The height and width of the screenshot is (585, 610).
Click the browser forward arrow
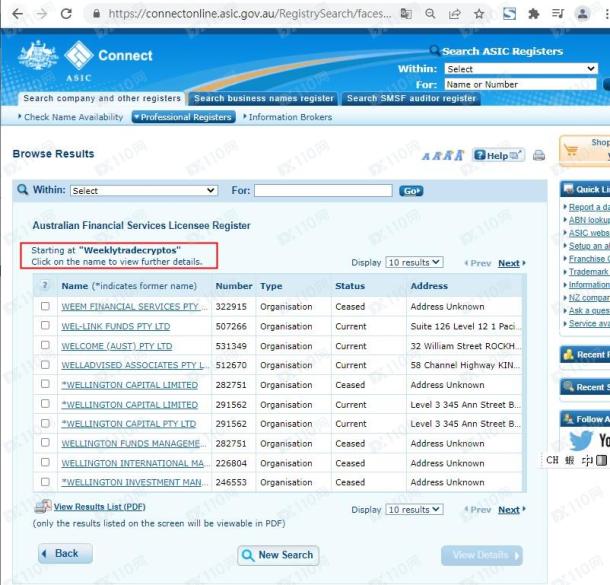click(x=42, y=14)
